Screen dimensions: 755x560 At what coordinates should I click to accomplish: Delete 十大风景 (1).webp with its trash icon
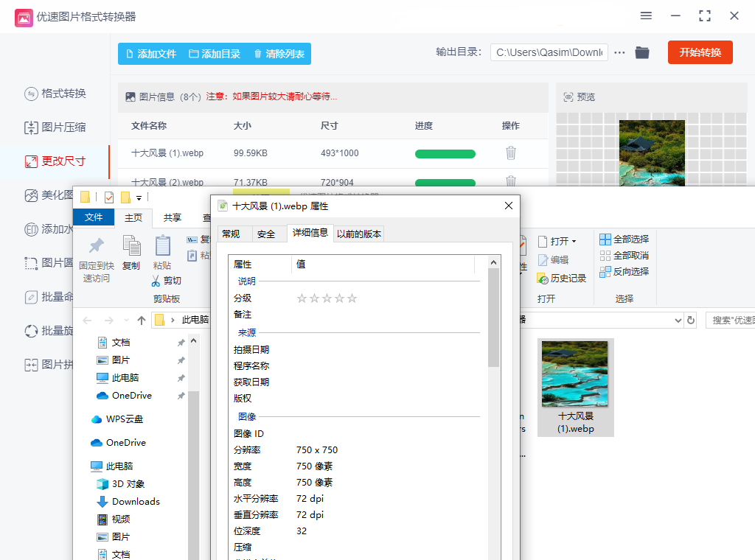[x=511, y=154]
